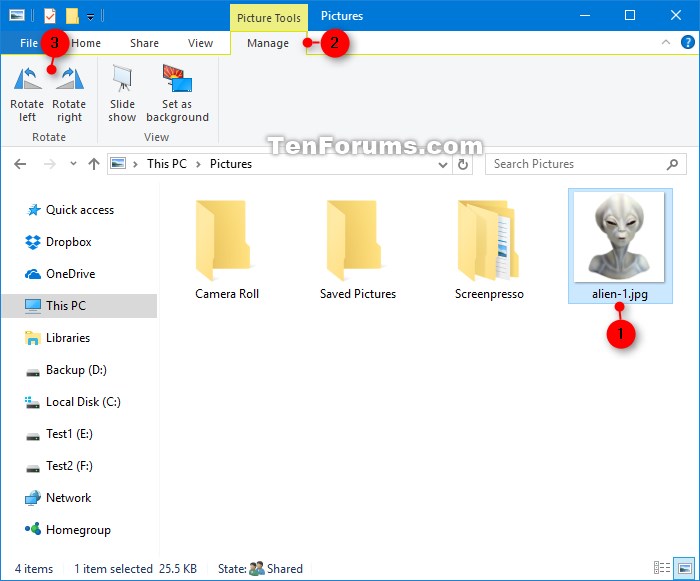Maximize the Pictures window
This screenshot has height=581, width=700.
click(630, 16)
